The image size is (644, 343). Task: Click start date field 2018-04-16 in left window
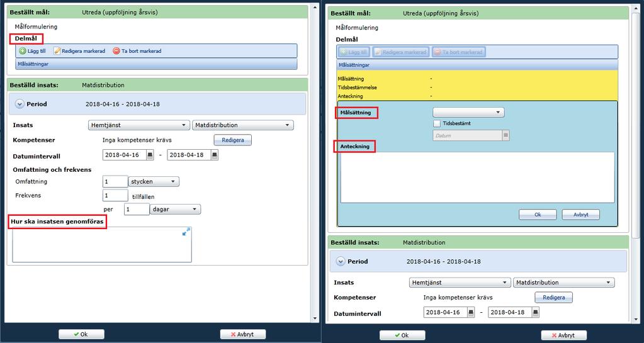[125, 155]
